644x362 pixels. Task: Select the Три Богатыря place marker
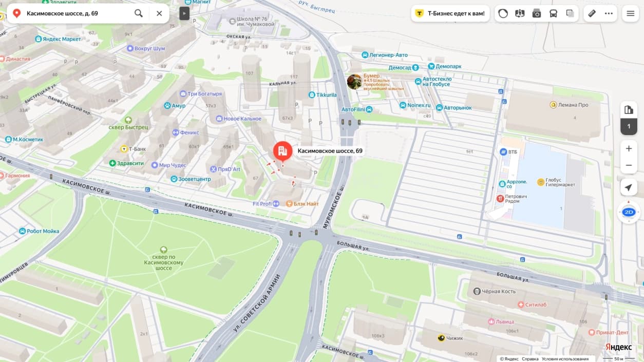pyautogui.click(x=183, y=94)
